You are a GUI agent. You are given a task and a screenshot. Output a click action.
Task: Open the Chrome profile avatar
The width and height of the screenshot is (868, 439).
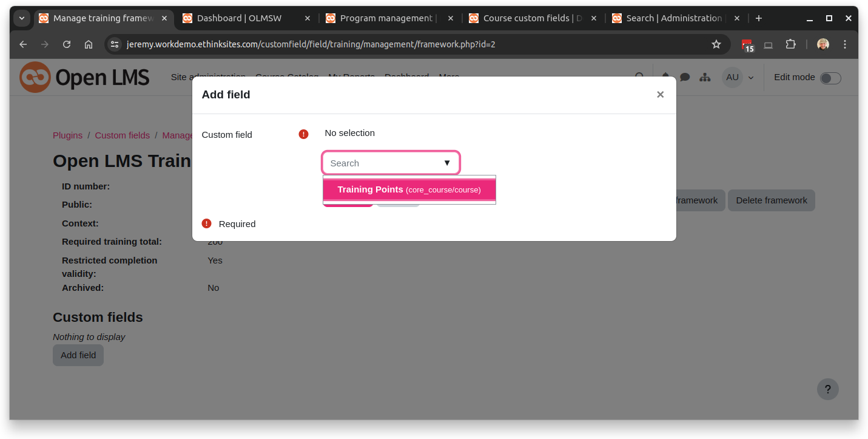(x=823, y=44)
